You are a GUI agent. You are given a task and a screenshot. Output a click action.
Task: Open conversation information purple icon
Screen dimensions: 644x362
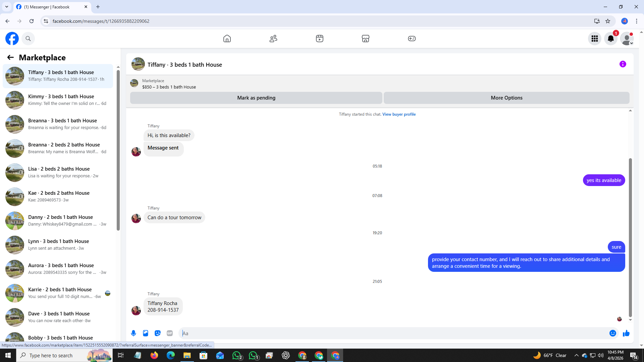(x=623, y=64)
